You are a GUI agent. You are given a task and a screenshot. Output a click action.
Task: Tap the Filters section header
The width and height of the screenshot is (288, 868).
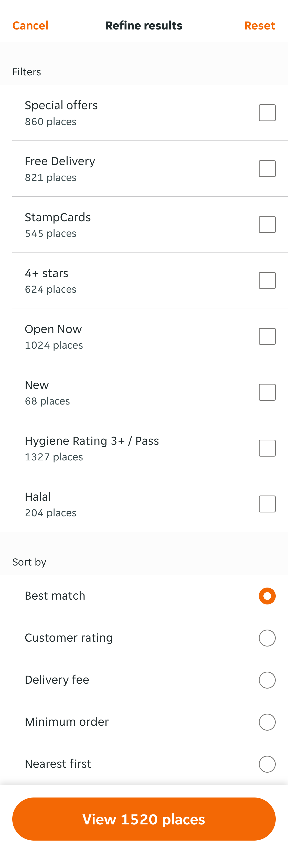27,72
